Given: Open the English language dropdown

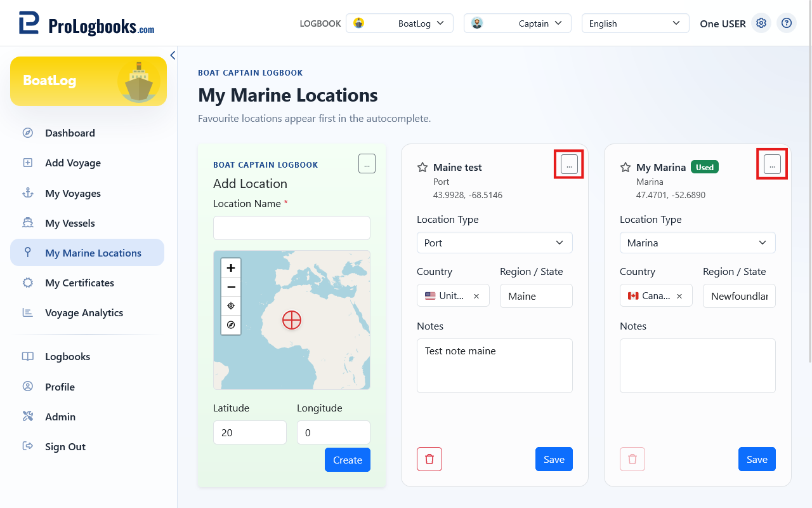Looking at the screenshot, I should (x=636, y=23).
